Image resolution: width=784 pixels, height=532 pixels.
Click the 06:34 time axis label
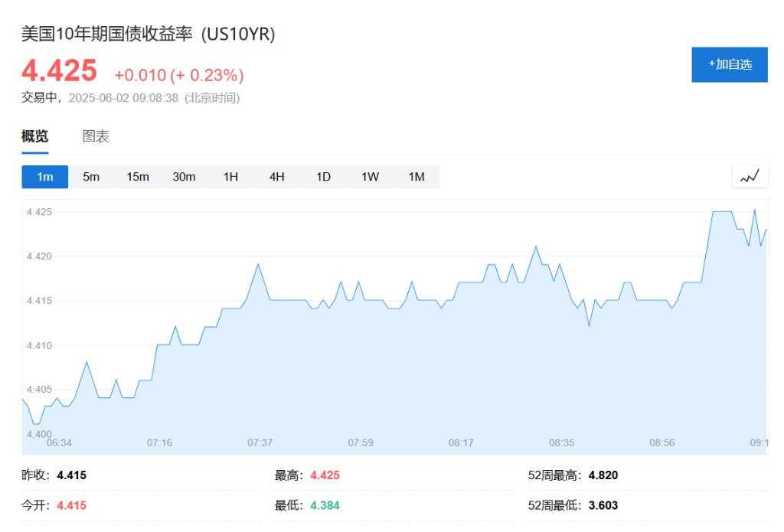[59, 442]
